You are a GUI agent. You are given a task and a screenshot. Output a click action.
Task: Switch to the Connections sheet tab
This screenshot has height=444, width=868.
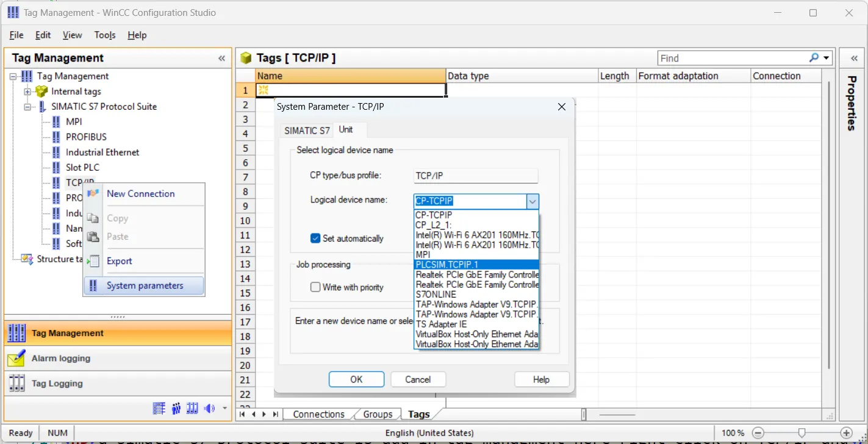tap(318, 414)
